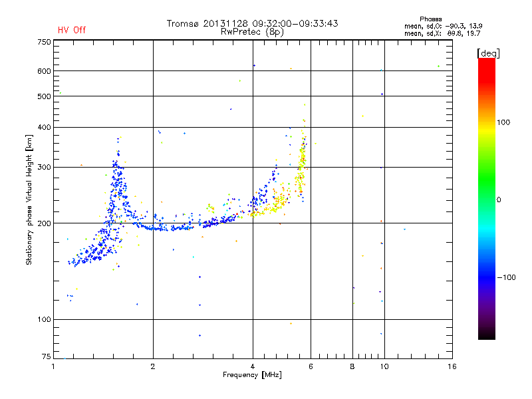Pick the red top of the colorbar

coord(487,65)
